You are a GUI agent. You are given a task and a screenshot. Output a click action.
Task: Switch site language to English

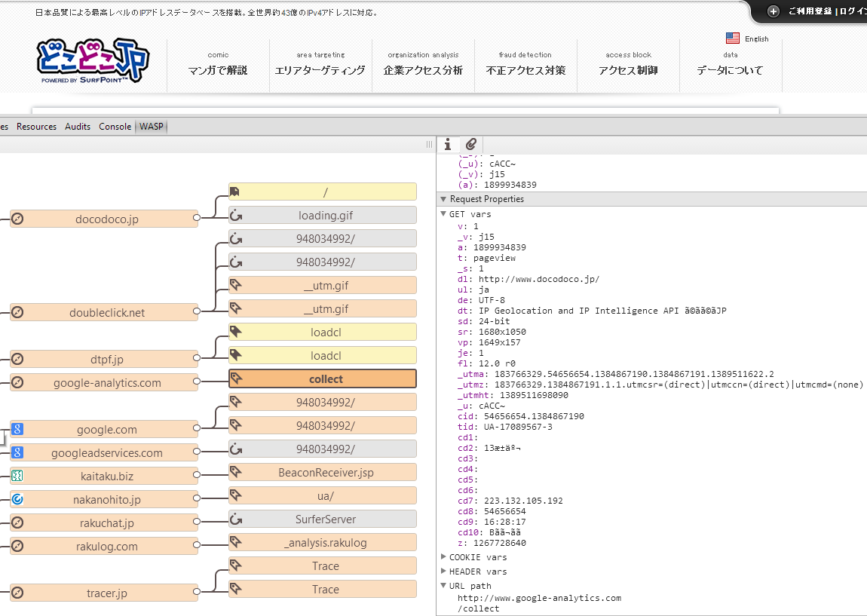[x=756, y=38]
